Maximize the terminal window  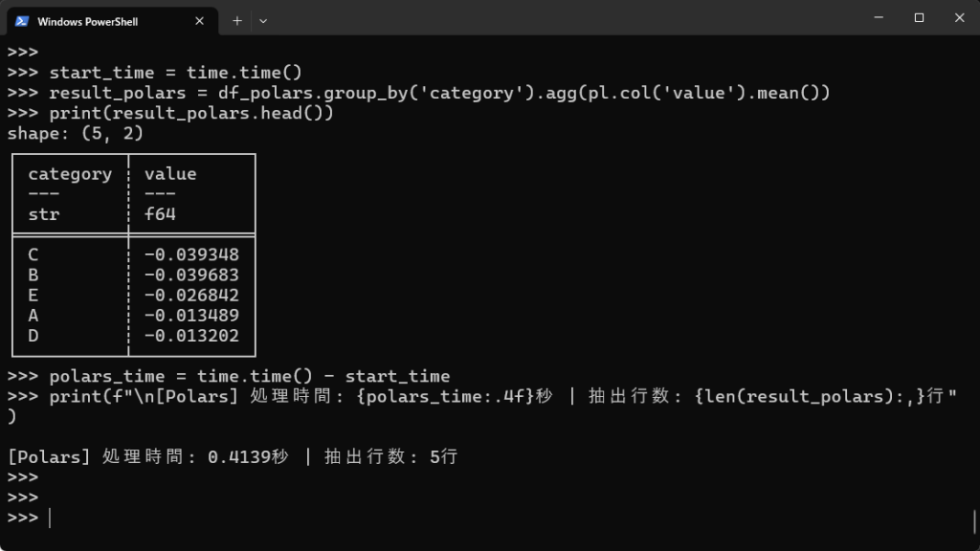pos(919,17)
